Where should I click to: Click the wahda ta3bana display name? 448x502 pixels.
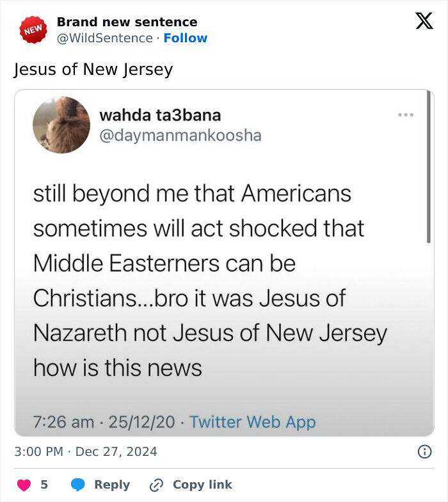tap(160, 115)
